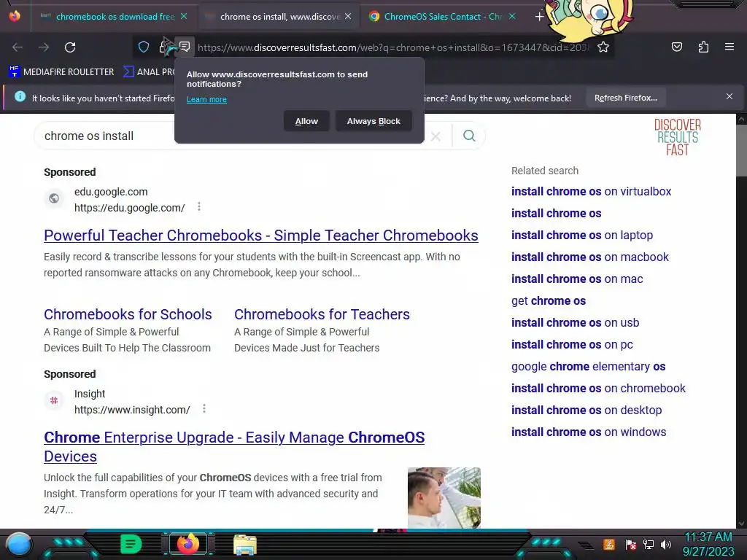Viewport: 747px width, 560px height.
Task: Click the browser forward arrow
Action: 44,47
